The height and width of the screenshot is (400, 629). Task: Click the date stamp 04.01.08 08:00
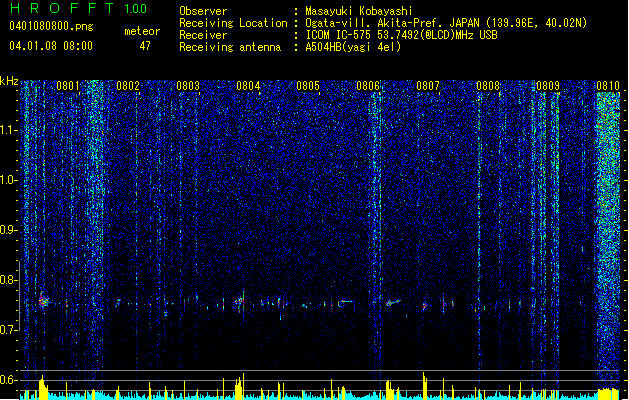click(x=51, y=46)
